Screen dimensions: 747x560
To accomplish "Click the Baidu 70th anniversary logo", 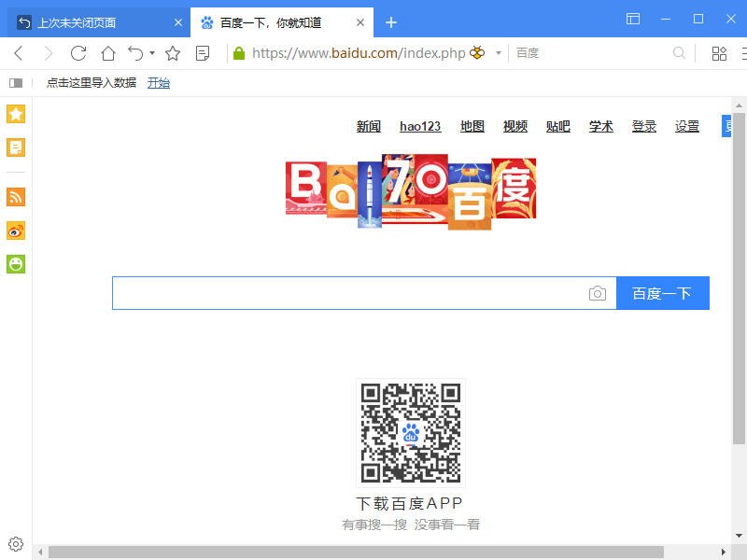I will (x=411, y=192).
